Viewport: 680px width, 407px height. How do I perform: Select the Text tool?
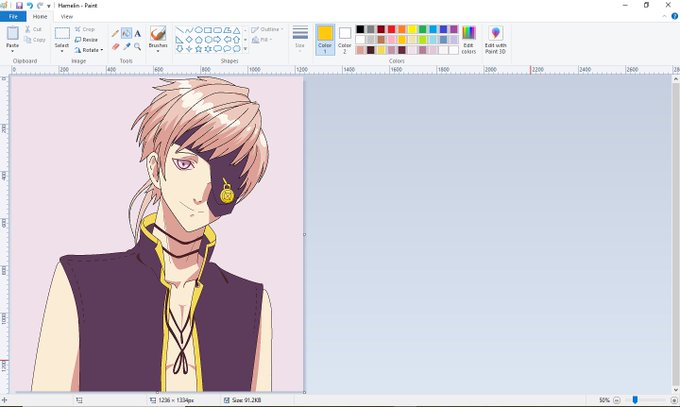(x=137, y=33)
